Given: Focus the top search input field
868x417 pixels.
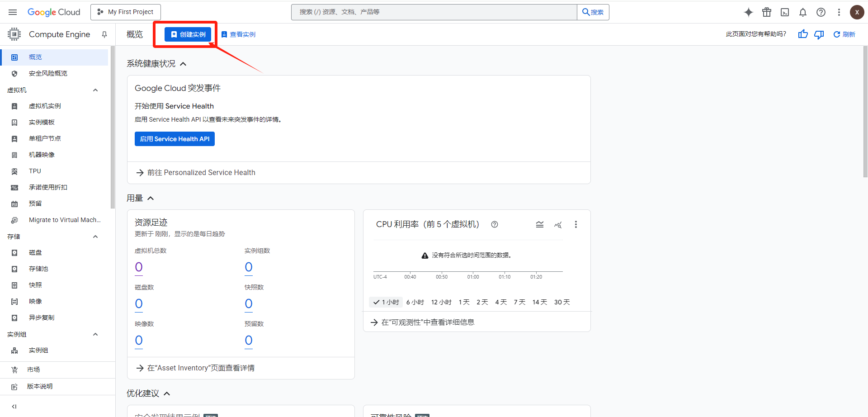Looking at the screenshot, I should click(x=434, y=12).
